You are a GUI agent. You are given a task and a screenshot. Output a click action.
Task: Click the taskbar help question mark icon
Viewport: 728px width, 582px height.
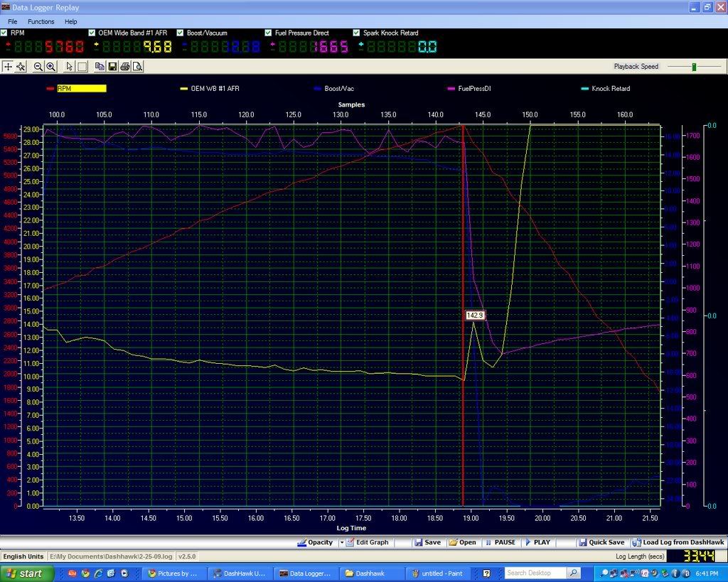[x=486, y=573]
